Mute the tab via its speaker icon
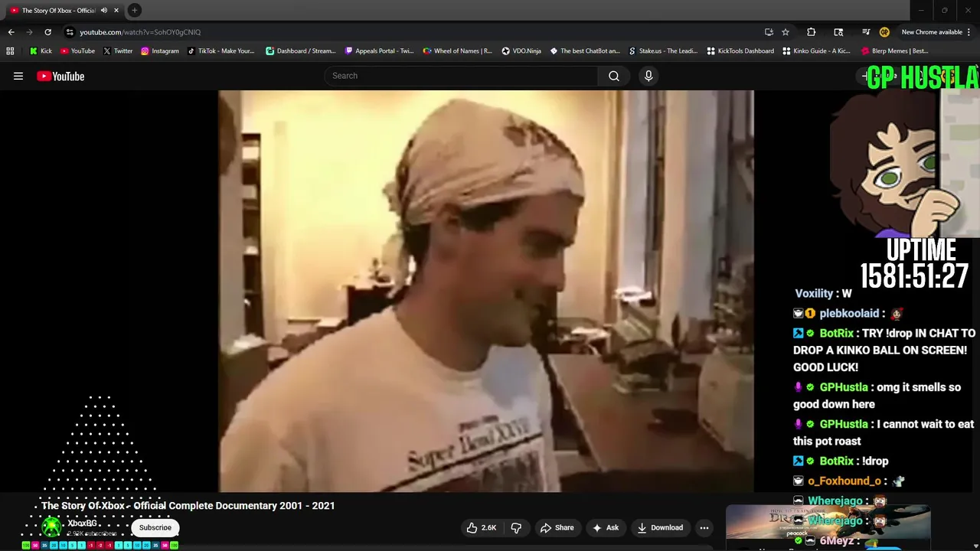Viewport: 980px width, 551px height. coord(104,10)
